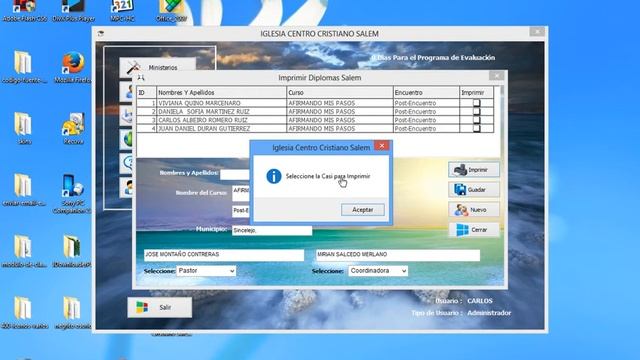The width and height of the screenshot is (640, 360).
Task: Open the JDownloader archive icon on desktop
Action: 72,251
